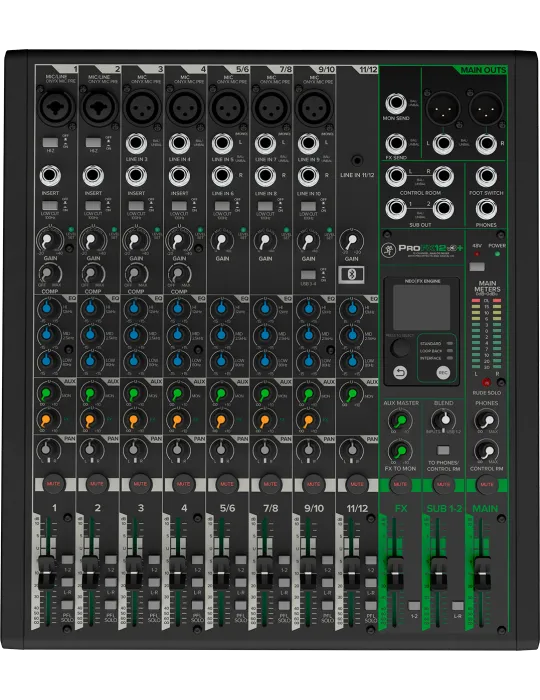Toggle the Hi-Z switch on channel 1

(50, 142)
